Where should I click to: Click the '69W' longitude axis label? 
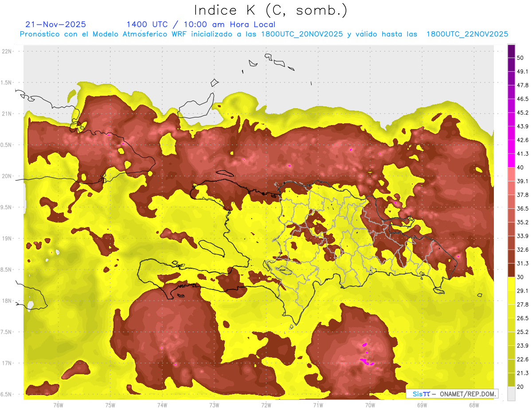coord(422,405)
